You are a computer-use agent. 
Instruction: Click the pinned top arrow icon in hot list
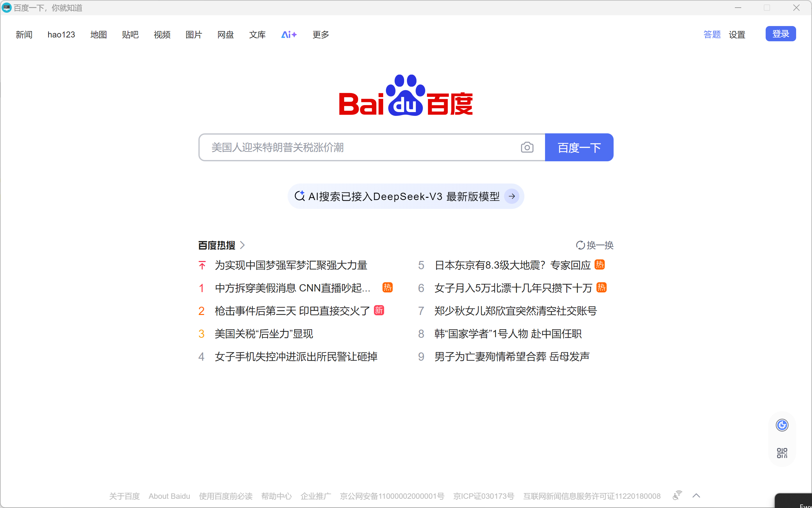point(202,265)
